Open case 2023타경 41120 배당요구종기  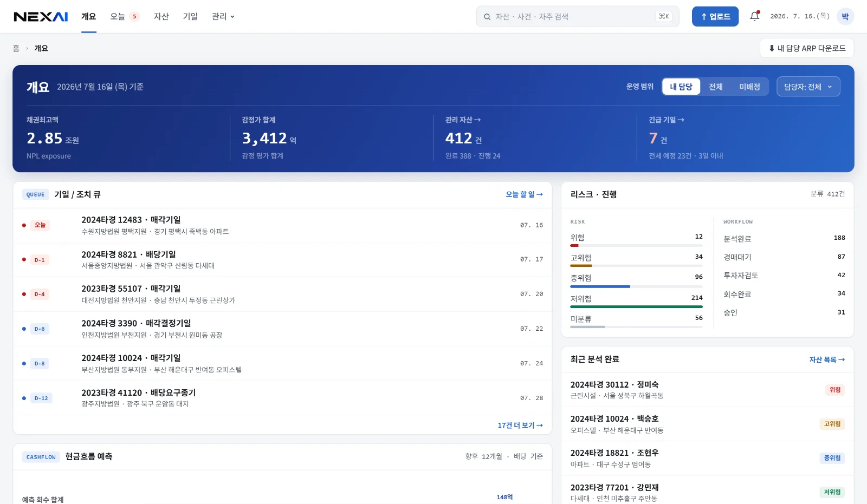(282, 398)
